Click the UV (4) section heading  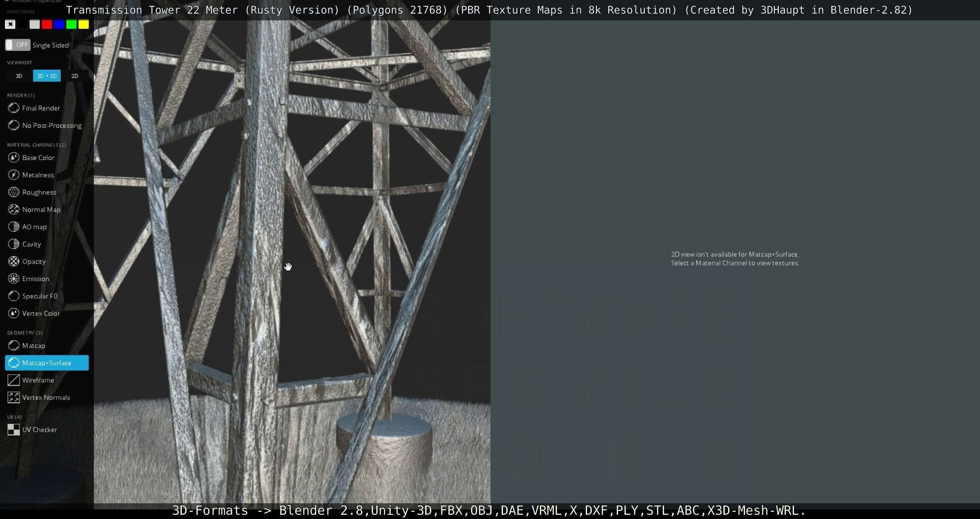(x=14, y=417)
